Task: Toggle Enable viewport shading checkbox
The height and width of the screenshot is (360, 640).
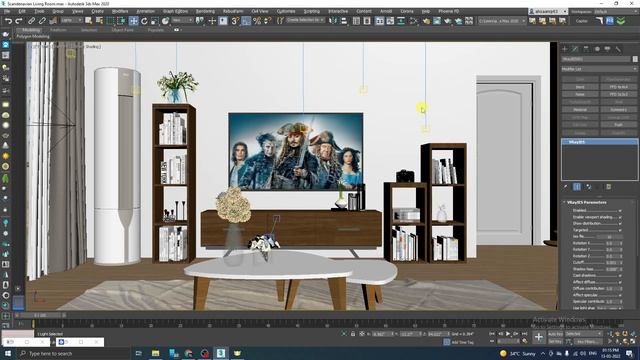Action: pos(620,217)
